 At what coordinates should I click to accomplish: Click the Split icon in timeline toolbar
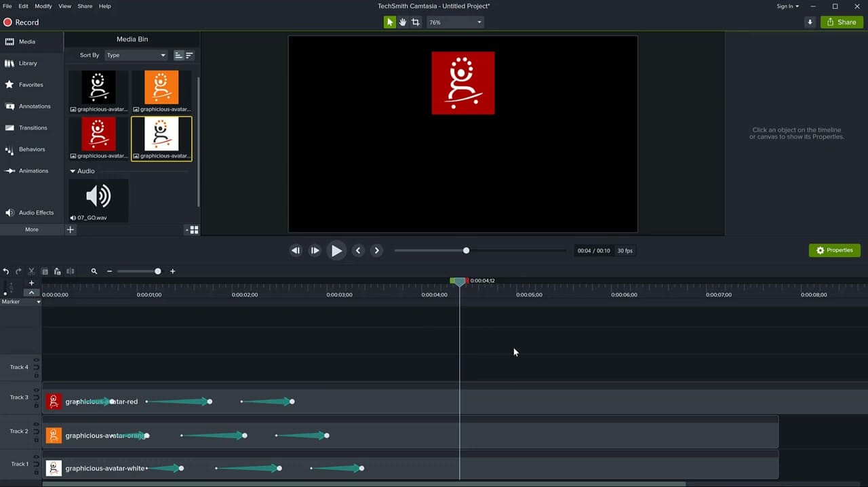70,271
